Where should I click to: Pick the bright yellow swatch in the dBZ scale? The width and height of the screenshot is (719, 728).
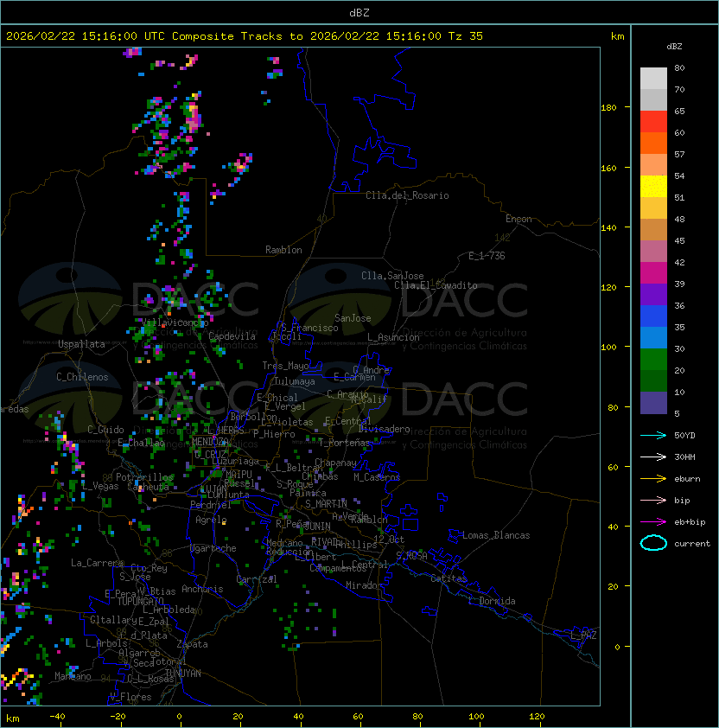pos(653,187)
